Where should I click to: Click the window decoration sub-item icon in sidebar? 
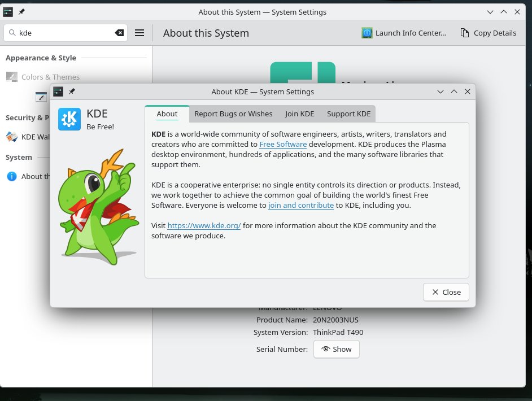click(x=41, y=97)
